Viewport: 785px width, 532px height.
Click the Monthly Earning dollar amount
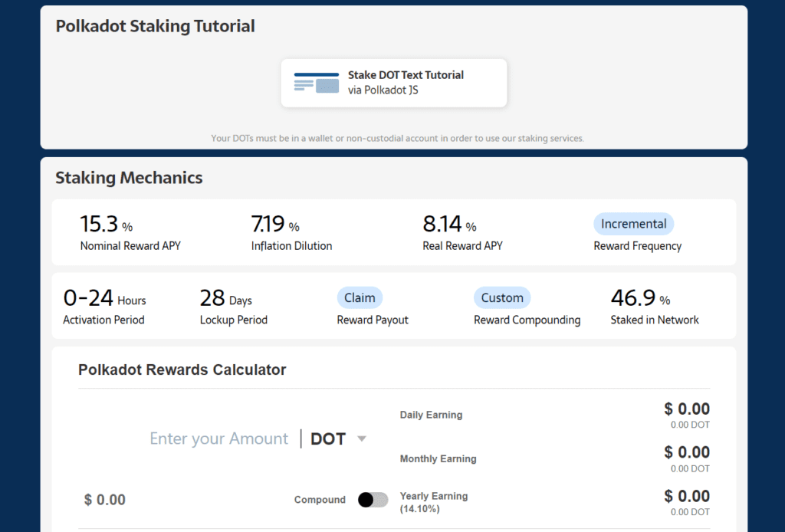pos(686,452)
